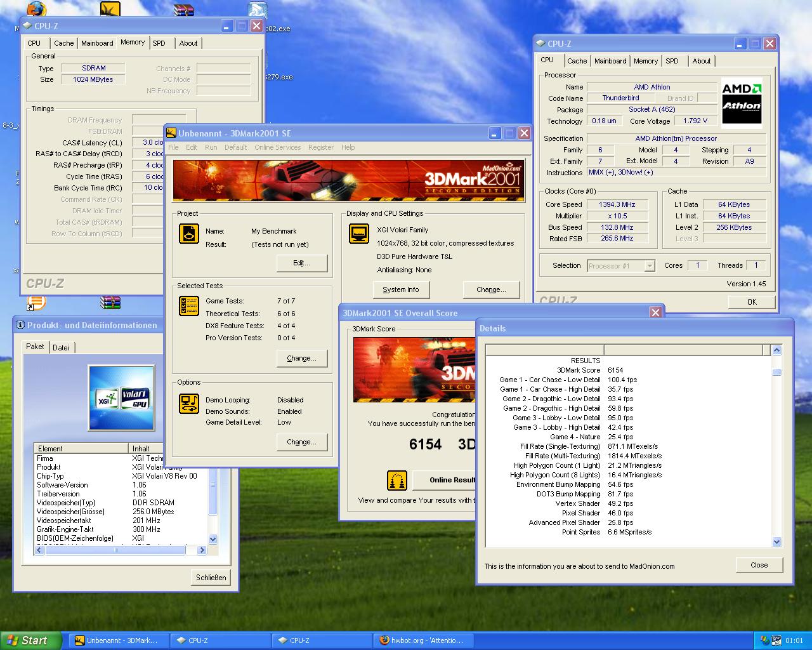This screenshot has height=650, width=812.
Task: Click the Options demo icon in 3DMark
Action: click(x=188, y=404)
